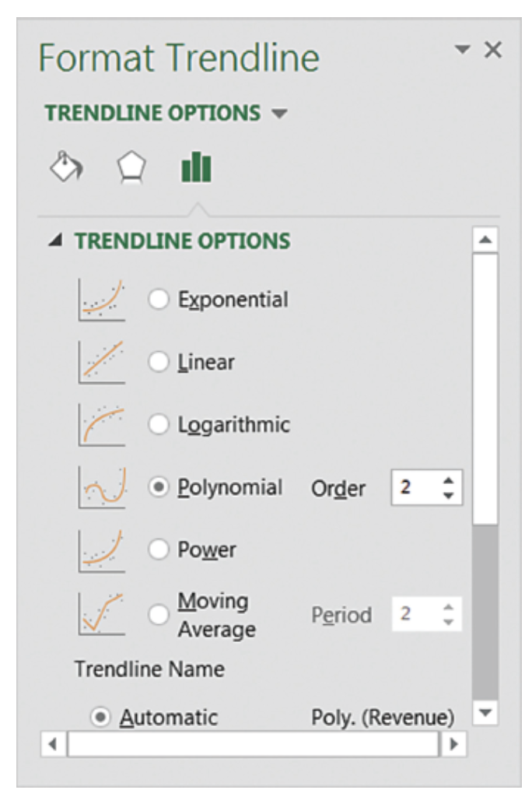The image size is (532, 797).
Task: Open the Trendline Options bar chart tab
Action: [196, 167]
